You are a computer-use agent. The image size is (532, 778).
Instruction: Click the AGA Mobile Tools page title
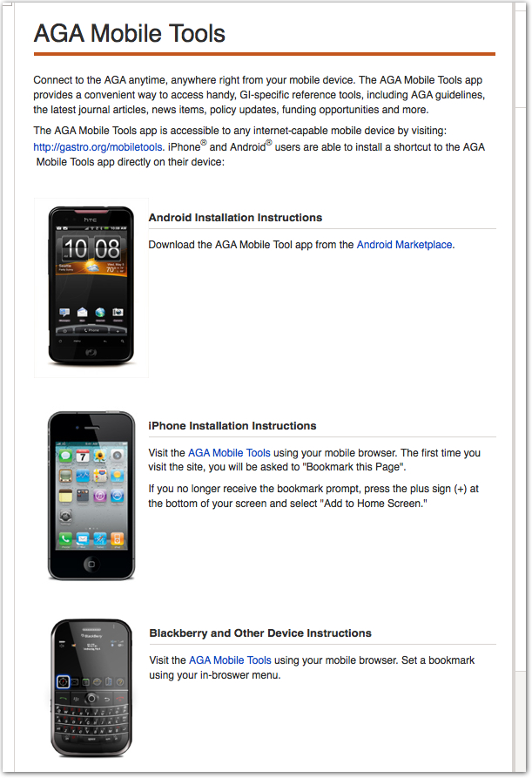coord(130,34)
